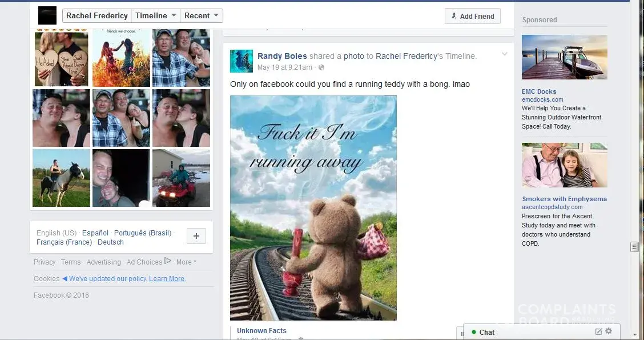Click the Add Friend button
This screenshot has height=340, width=644.
pyautogui.click(x=472, y=16)
